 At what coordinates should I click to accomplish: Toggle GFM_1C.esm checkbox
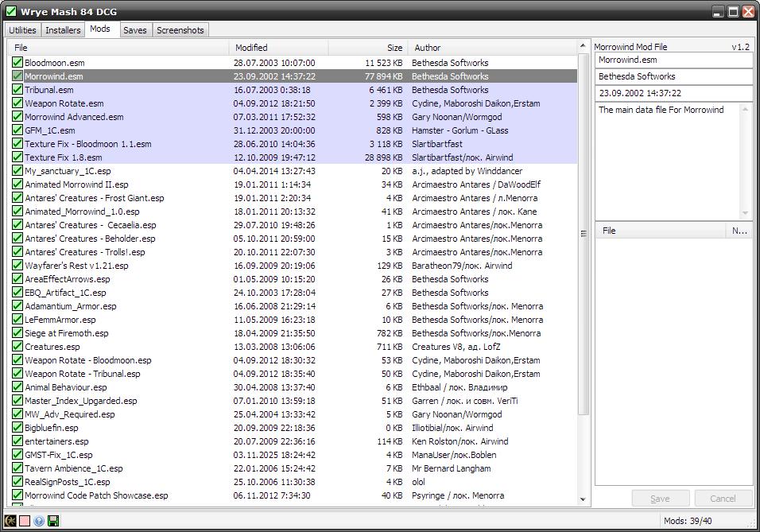(x=17, y=130)
